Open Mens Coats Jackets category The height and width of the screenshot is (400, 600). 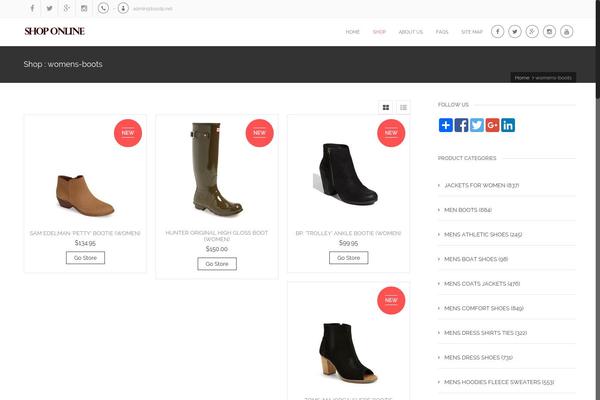click(x=482, y=284)
